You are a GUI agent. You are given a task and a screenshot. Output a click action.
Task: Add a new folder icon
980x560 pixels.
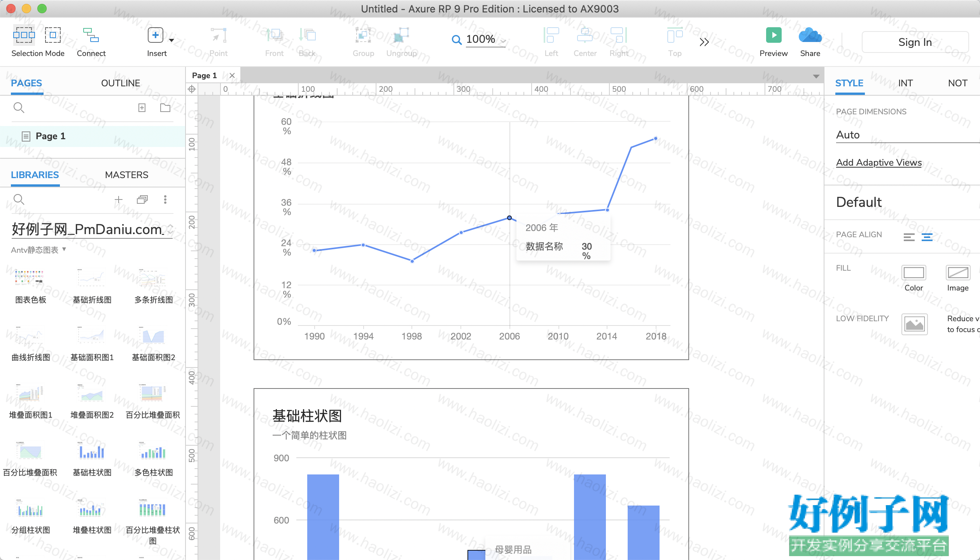(165, 108)
